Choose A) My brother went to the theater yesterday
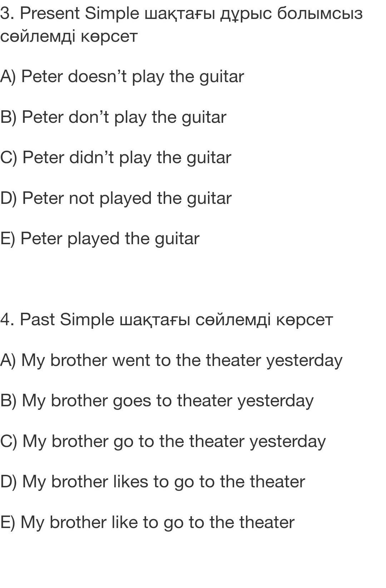Image resolution: width=386 pixels, height=588 pixels. coord(171,360)
